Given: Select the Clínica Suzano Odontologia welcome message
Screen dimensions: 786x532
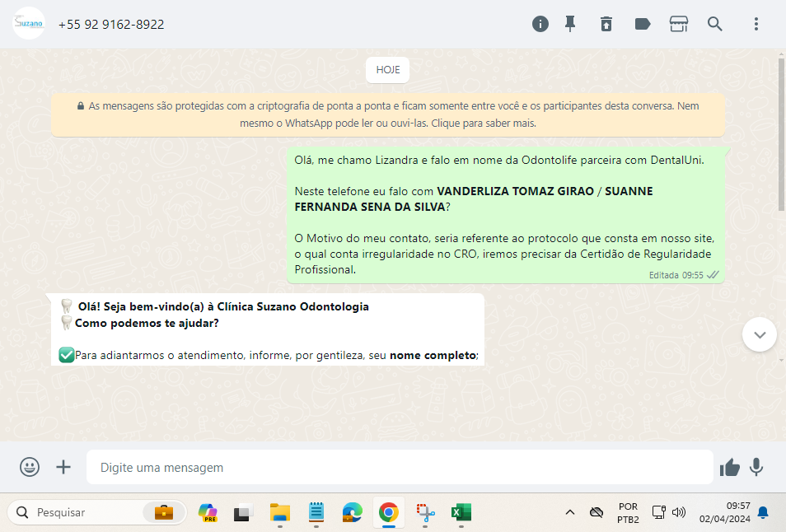Looking at the screenshot, I should [267, 329].
